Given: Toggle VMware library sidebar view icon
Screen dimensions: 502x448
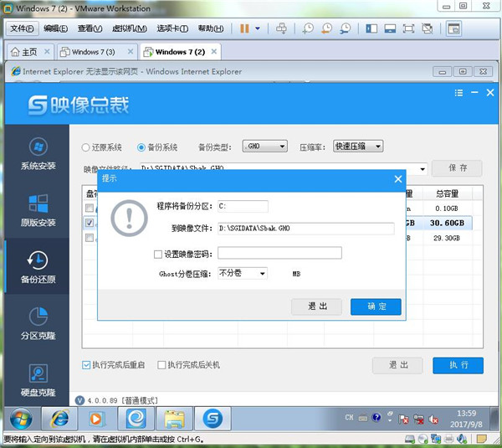Looking at the screenshot, I should [371, 28].
